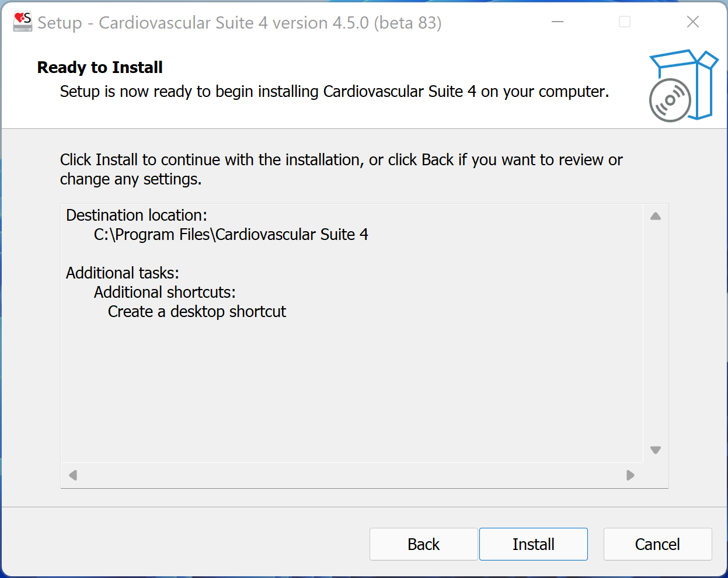
Task: Click the Cardiovascular Suite setup icon in title bar
Action: click(23, 22)
